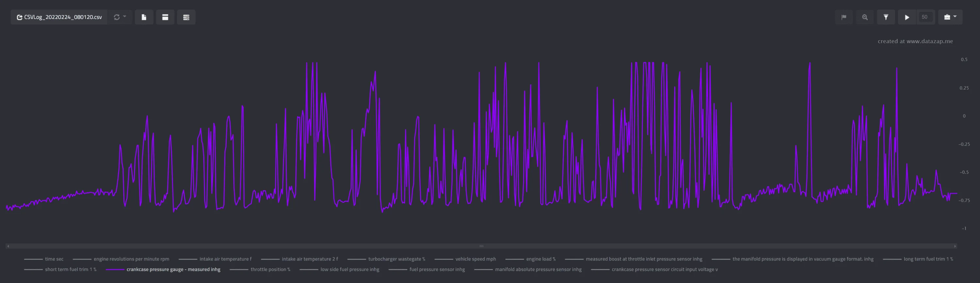Click the stacked rows layout icon

pos(186,17)
